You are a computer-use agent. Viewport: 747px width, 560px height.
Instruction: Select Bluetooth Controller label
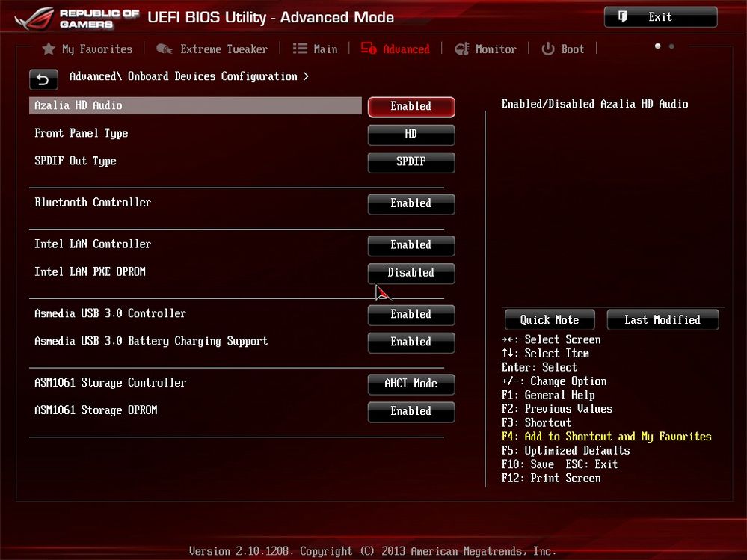point(93,203)
